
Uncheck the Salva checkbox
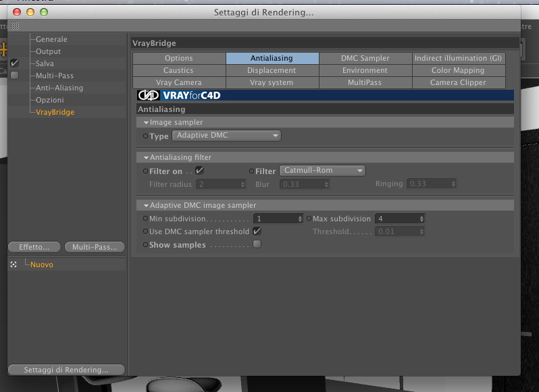14,63
